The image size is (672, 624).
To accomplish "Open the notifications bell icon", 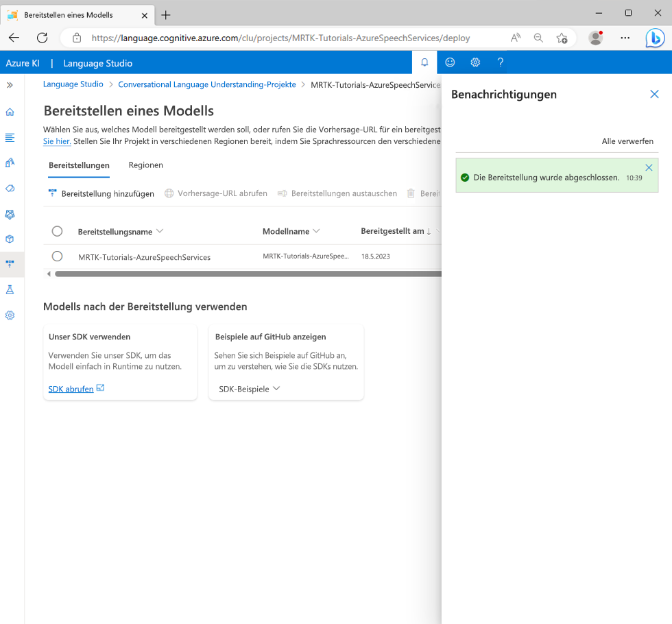I will point(424,62).
